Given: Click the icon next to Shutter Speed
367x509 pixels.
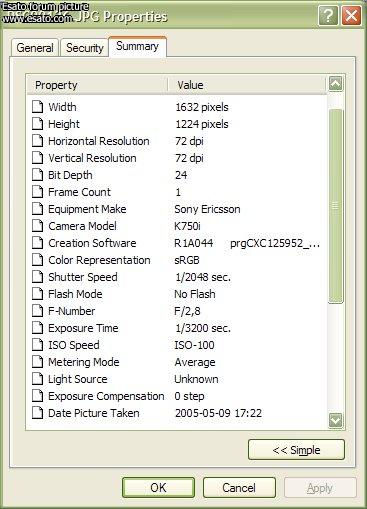Looking at the screenshot, I should 37,277.
